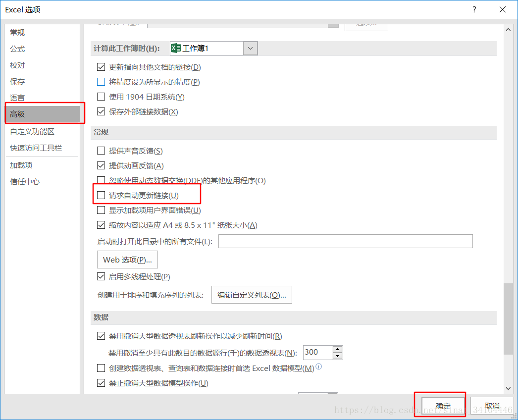Viewport: 518px width, 420px height.
Task: Increase the 300 pivot table value with up arrow
Action: click(x=337, y=349)
